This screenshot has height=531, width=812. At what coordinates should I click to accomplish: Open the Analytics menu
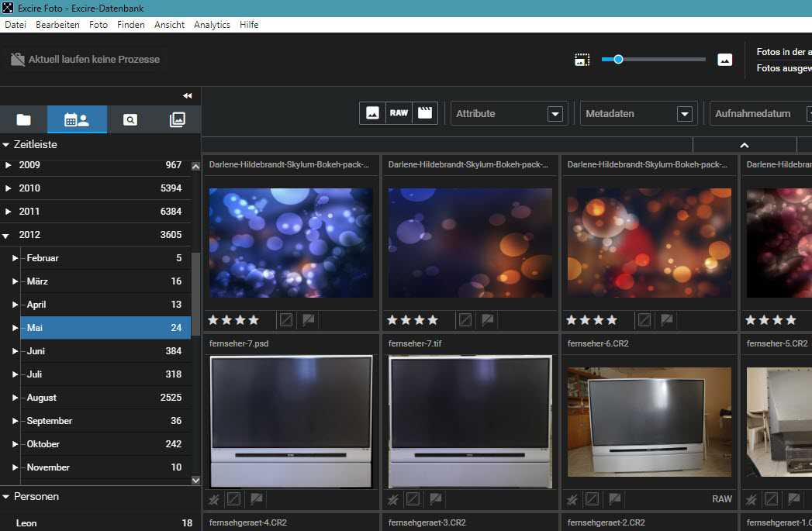coord(212,24)
